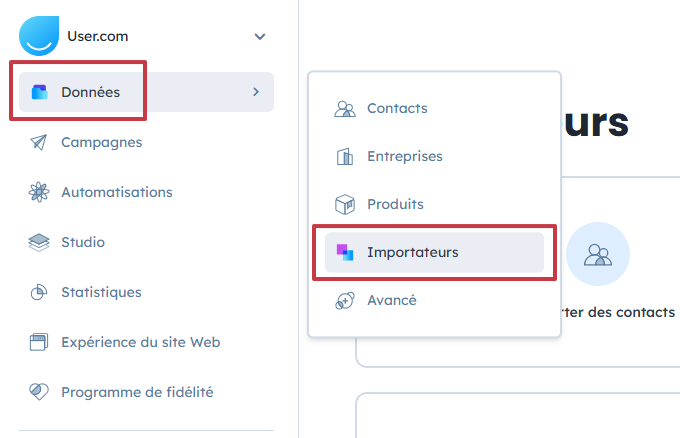Open Statistiques in the sidebar
This screenshot has width=680, height=438.
coord(100,292)
